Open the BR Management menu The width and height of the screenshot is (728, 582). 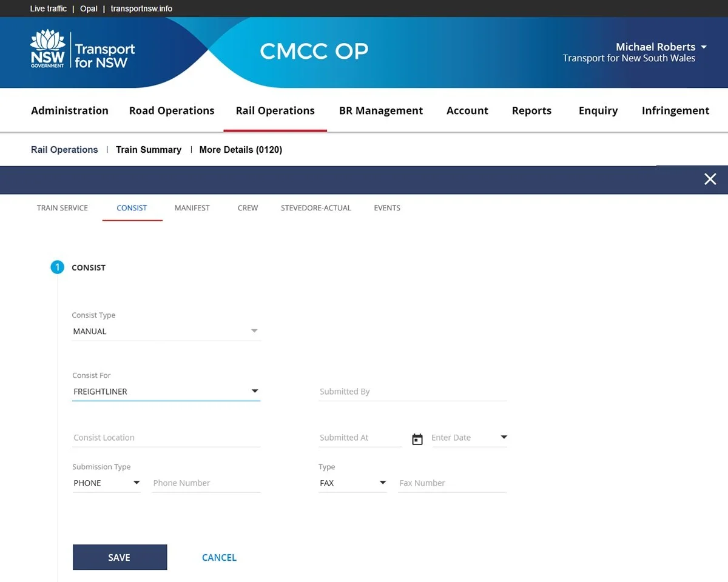tap(381, 110)
